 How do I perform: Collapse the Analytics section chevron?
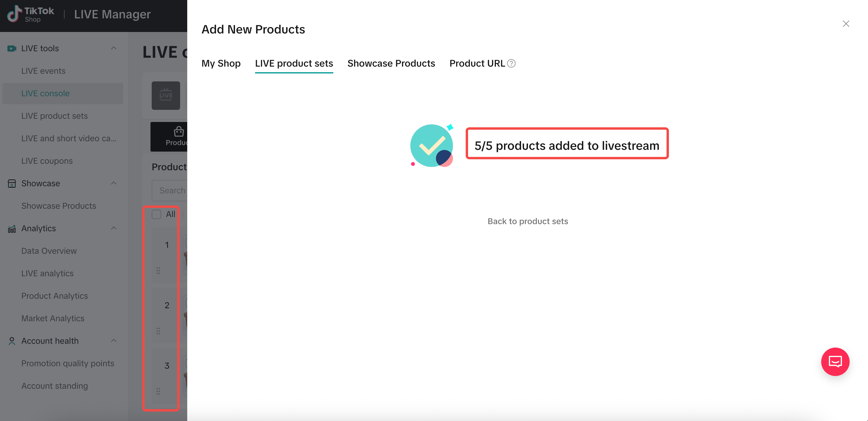pyautogui.click(x=114, y=228)
